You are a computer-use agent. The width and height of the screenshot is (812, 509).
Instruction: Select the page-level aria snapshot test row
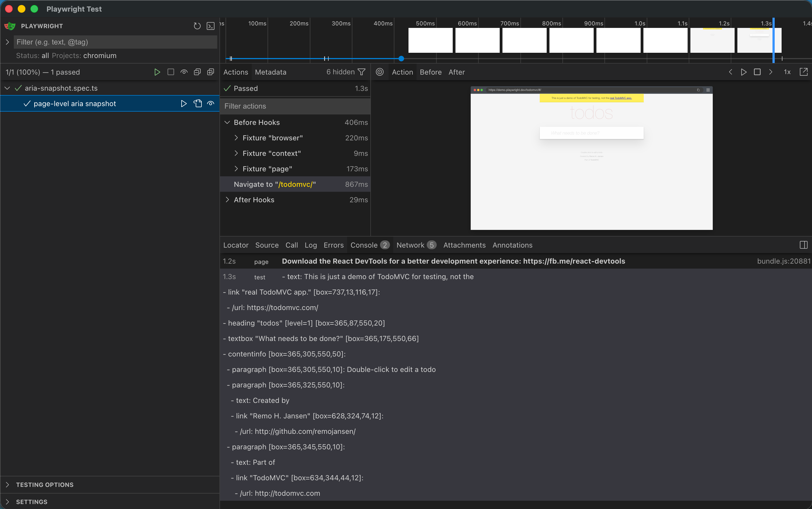pos(110,104)
